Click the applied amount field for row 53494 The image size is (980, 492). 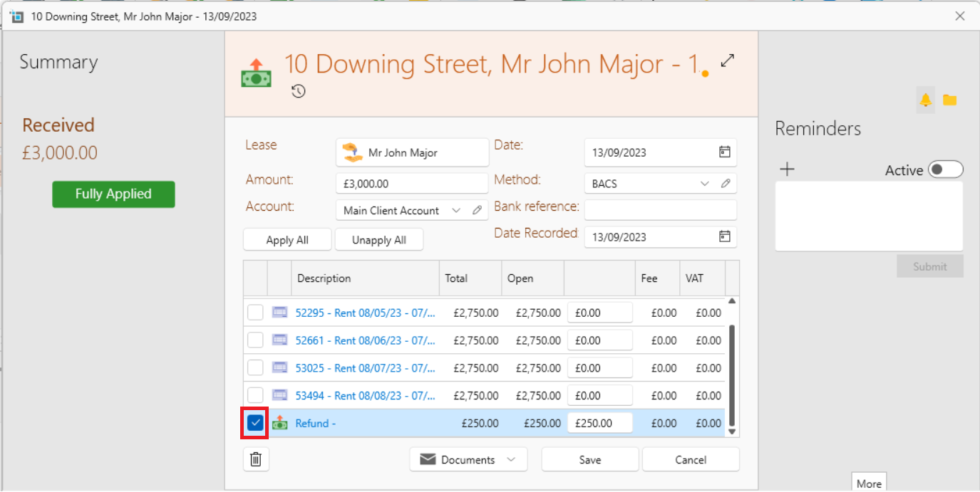(x=600, y=395)
